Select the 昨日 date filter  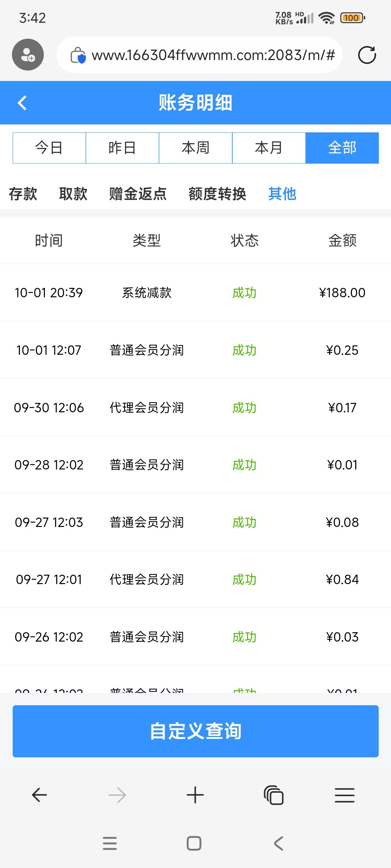click(122, 148)
